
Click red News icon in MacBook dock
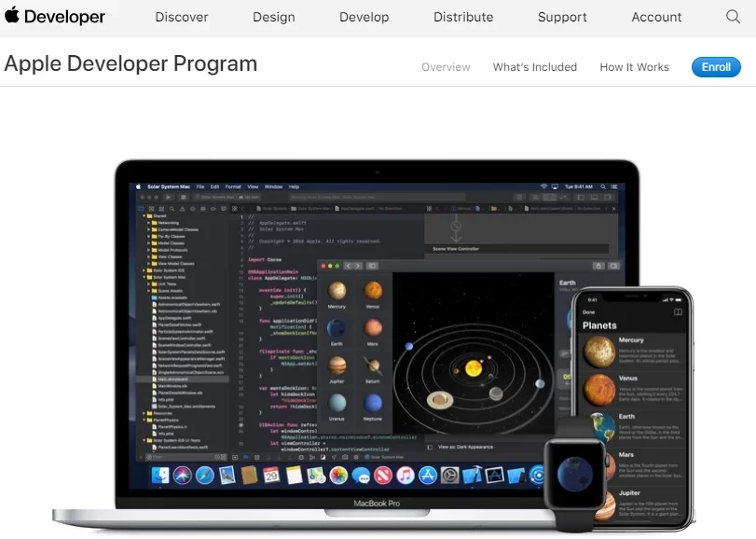coord(383,476)
